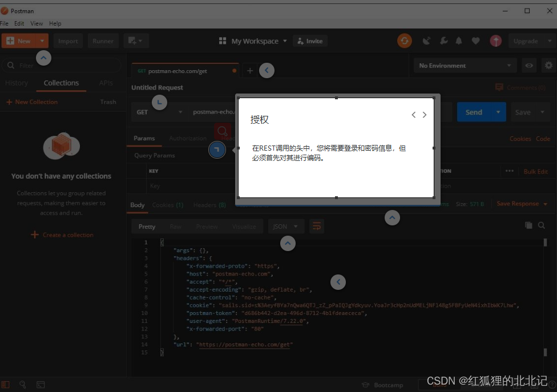557x392 pixels.
Task: Open the Cookies link
Action: tap(520, 139)
